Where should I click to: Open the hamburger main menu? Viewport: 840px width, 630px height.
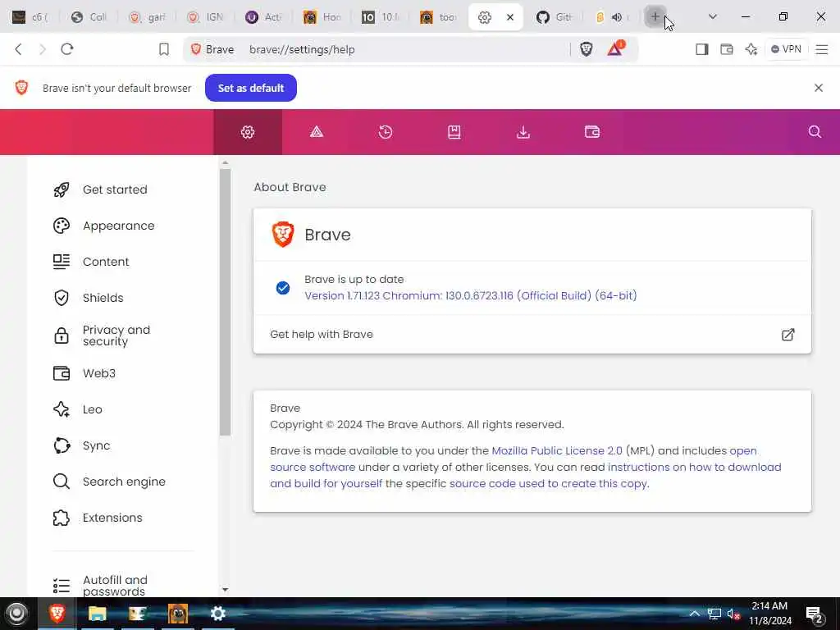(822, 49)
